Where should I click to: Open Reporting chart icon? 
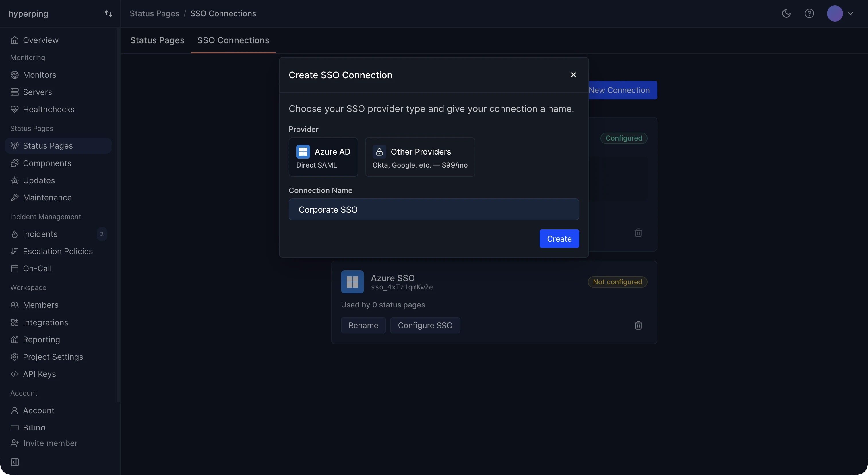point(14,340)
